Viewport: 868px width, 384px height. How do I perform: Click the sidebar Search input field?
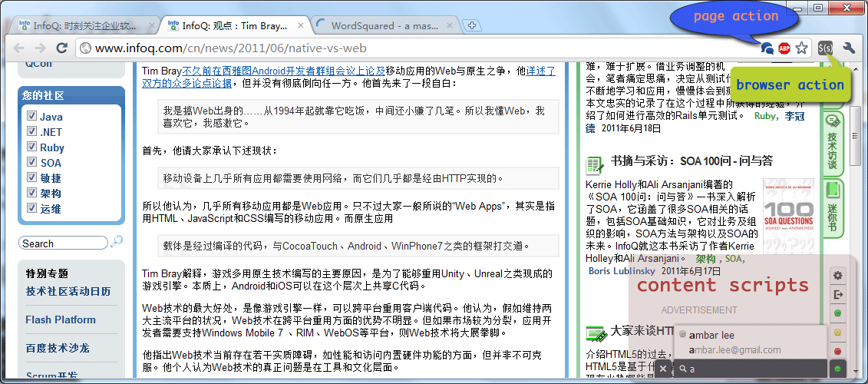(x=63, y=243)
